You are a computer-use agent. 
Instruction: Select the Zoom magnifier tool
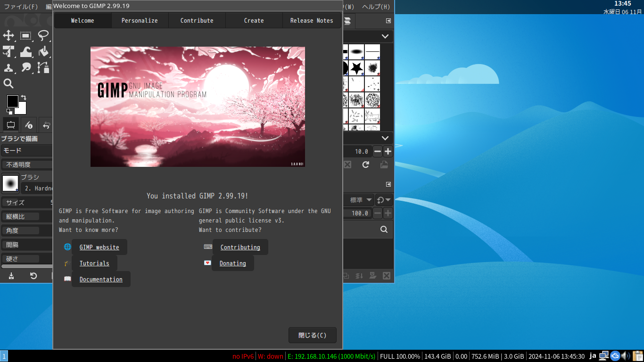[8, 84]
